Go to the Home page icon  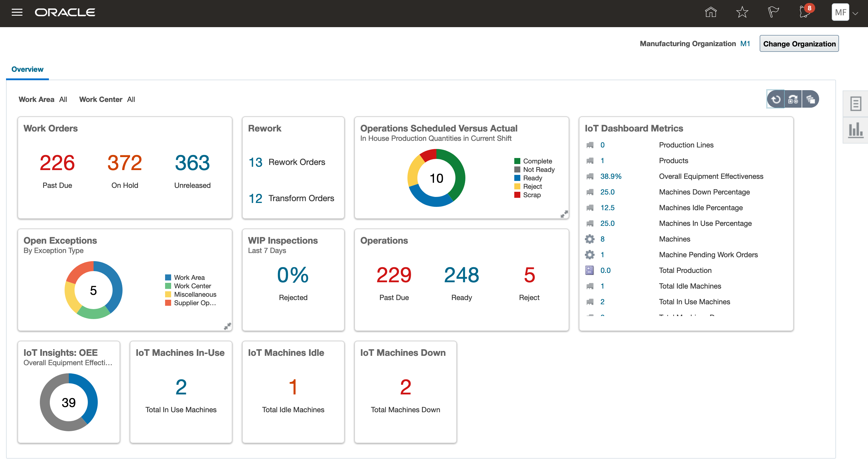pos(711,12)
